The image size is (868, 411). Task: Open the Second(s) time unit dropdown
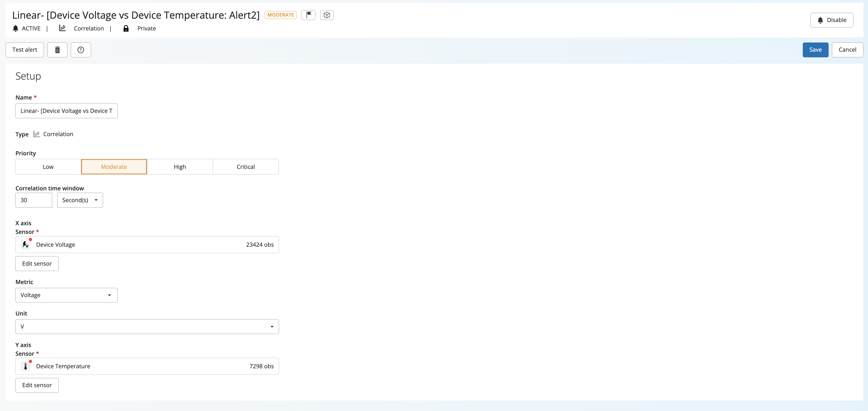(80, 200)
